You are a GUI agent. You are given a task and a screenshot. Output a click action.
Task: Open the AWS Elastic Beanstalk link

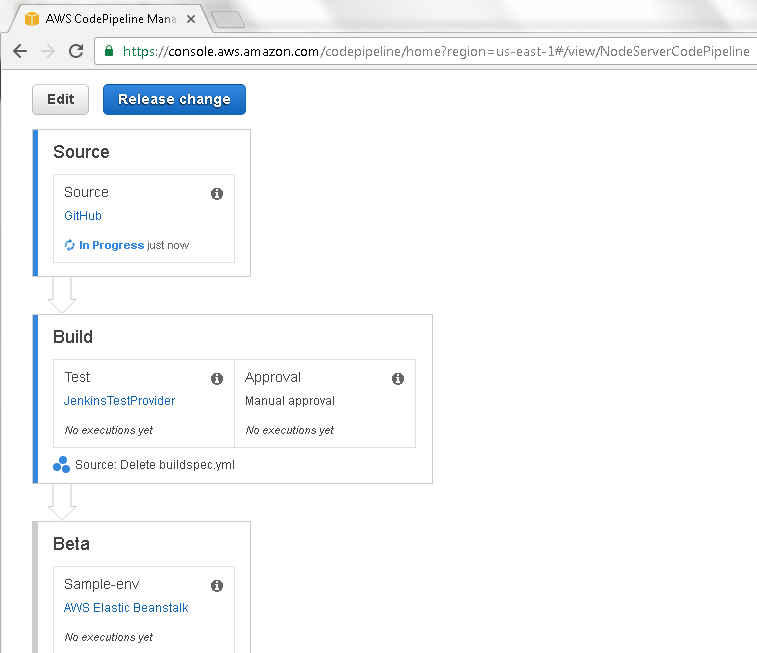coord(126,608)
